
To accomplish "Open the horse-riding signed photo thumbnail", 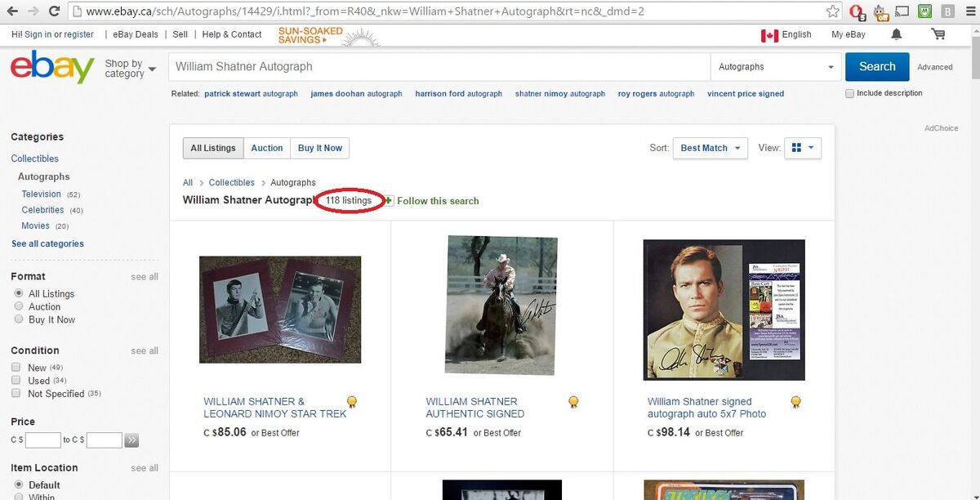I will tap(501, 306).
